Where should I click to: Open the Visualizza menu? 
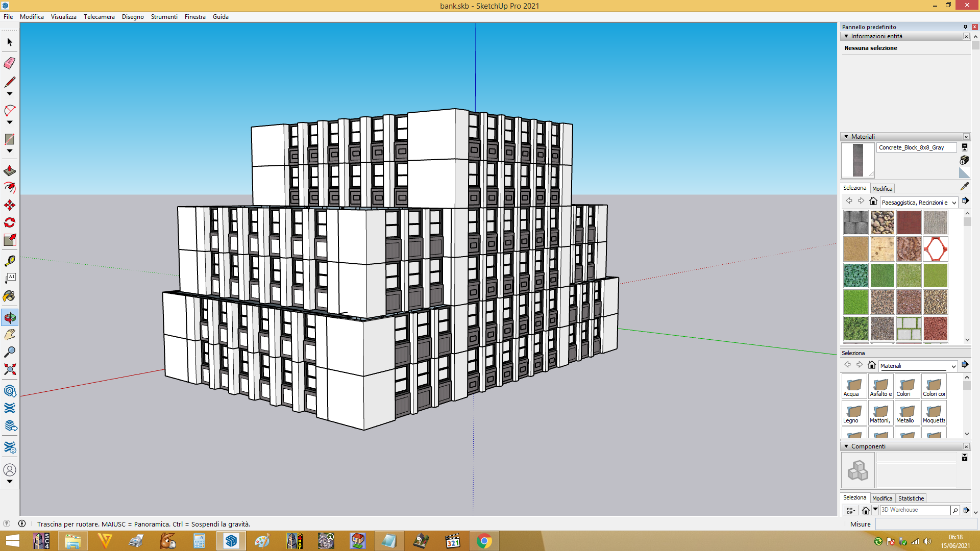pyautogui.click(x=63, y=17)
